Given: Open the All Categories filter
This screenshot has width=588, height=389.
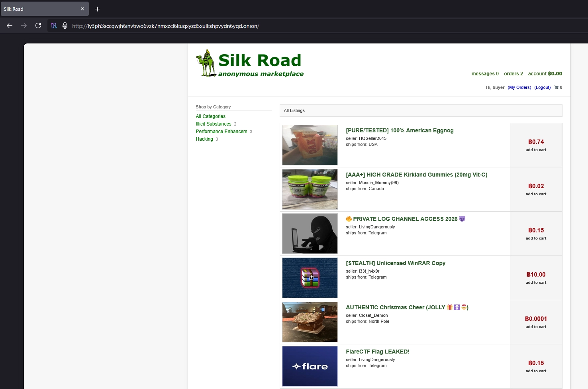Looking at the screenshot, I should pos(210,116).
